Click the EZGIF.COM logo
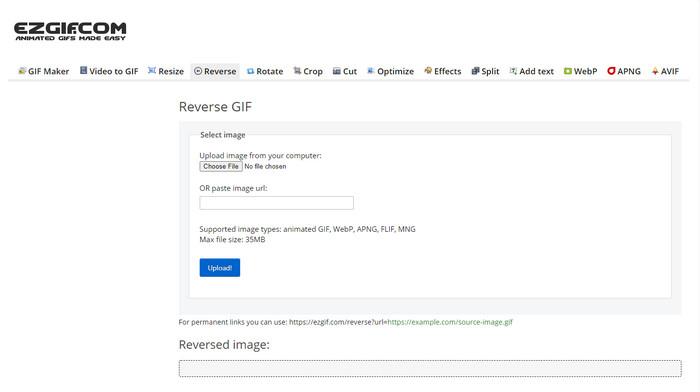The image size is (700, 392). [70, 31]
